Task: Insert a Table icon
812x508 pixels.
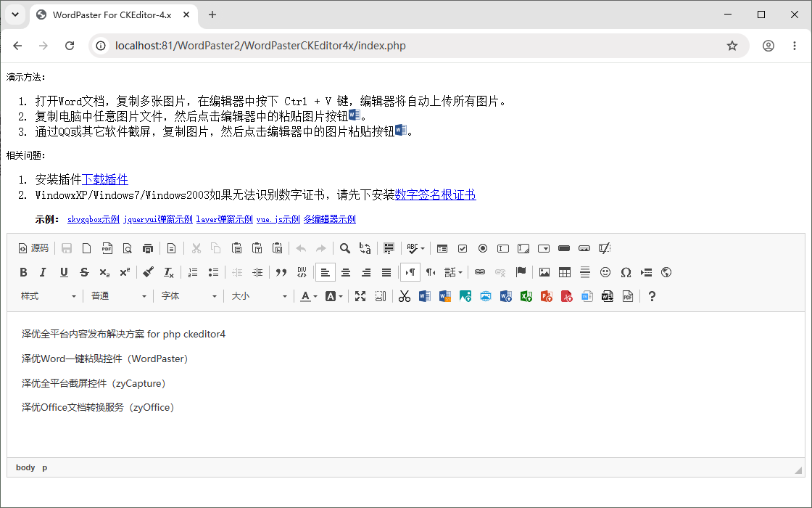Action: point(565,272)
